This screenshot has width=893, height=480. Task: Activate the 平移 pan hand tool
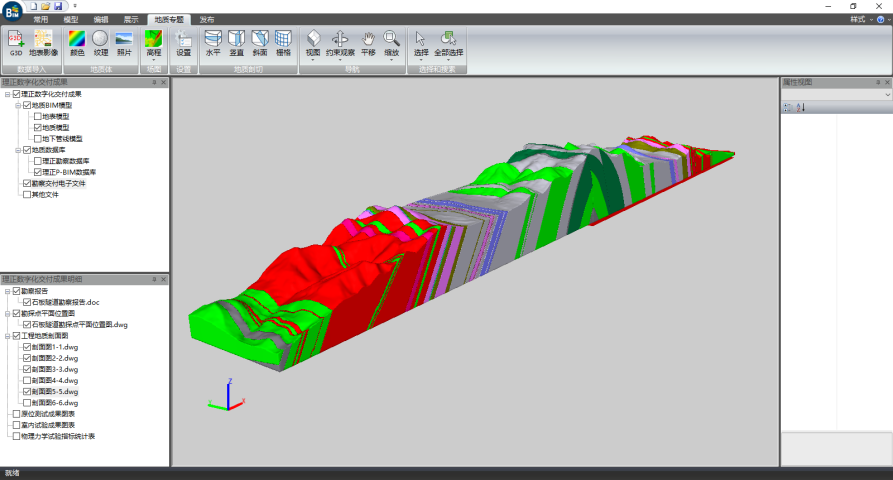(367, 42)
